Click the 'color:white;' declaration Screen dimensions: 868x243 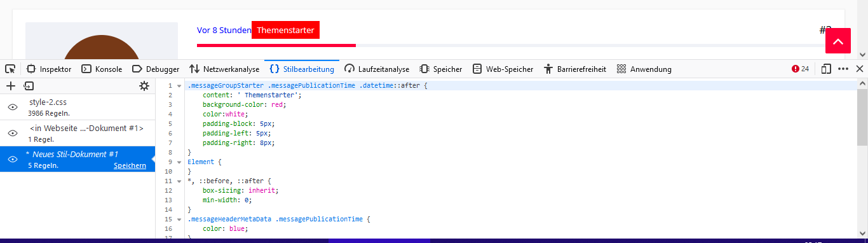coord(226,114)
